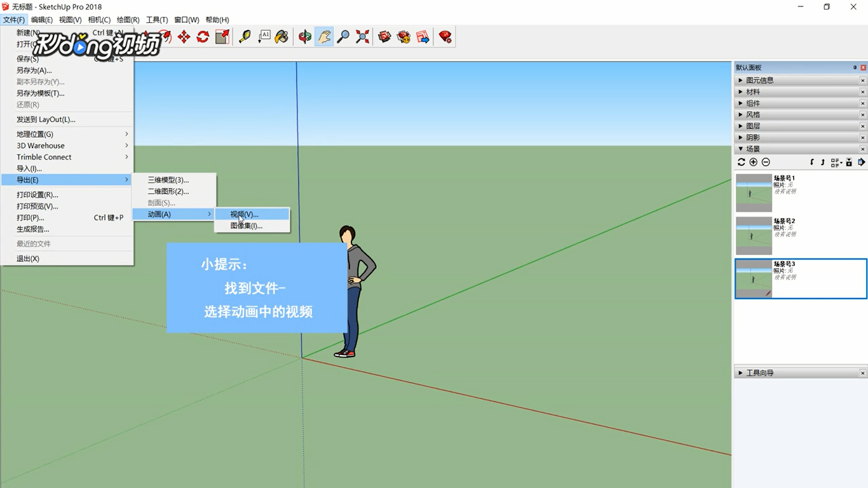Open the 相机(C) menu
This screenshot has height=488, width=868.
[99, 20]
